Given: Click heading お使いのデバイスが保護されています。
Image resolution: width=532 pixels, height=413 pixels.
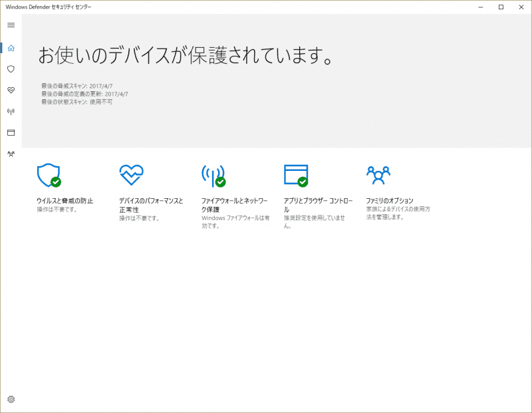Looking at the screenshot, I should pyautogui.click(x=186, y=55).
